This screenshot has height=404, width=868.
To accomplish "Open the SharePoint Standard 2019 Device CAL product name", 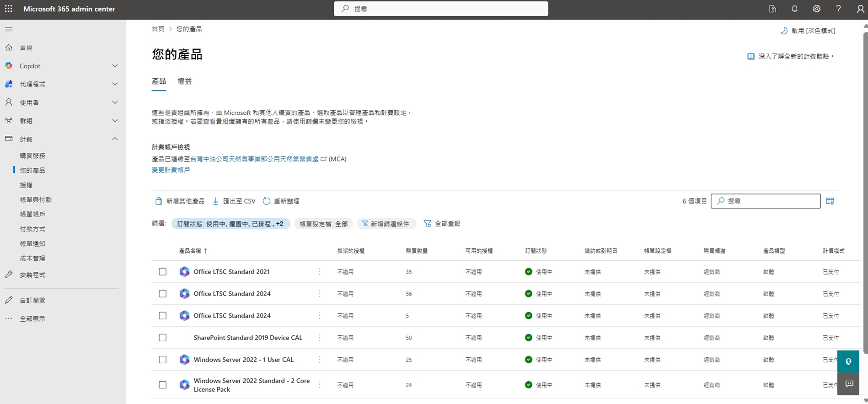I will (x=248, y=338).
